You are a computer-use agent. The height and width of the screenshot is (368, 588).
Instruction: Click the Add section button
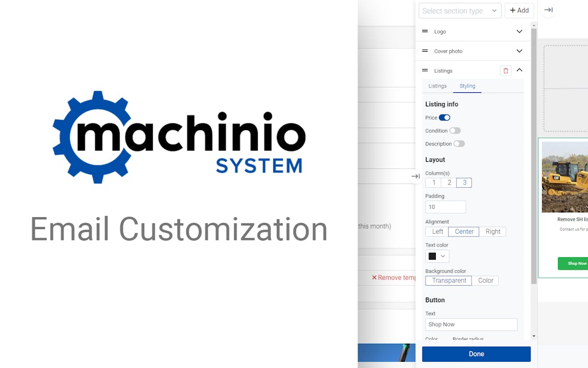pyautogui.click(x=519, y=10)
